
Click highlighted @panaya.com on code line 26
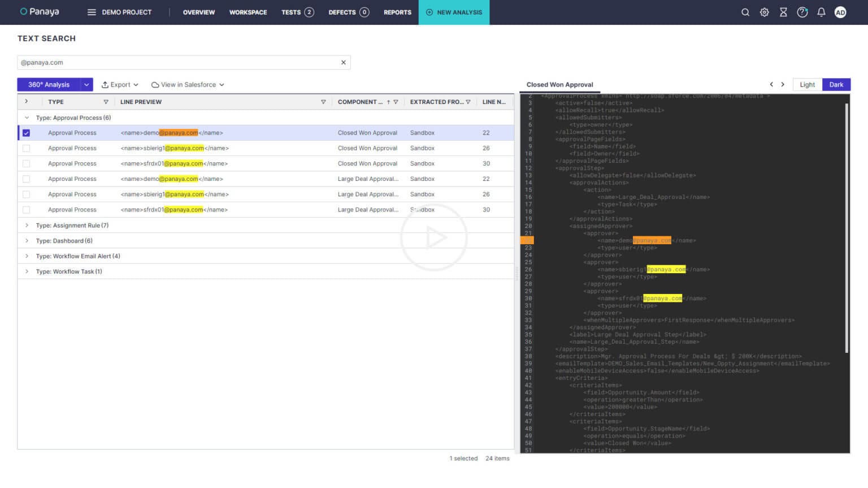pos(666,269)
